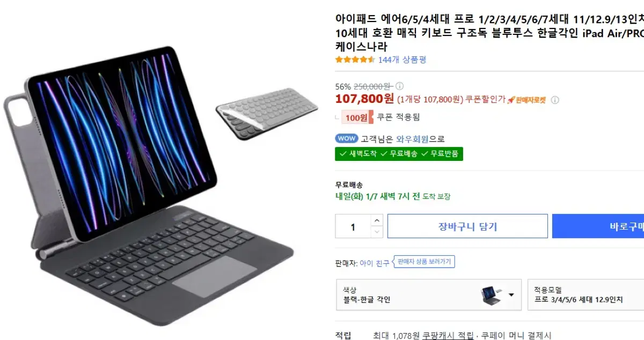Image resolution: width=644 pixels, height=340 pixels.
Task: Click the 와우회원 link
Action: pyautogui.click(x=412, y=139)
